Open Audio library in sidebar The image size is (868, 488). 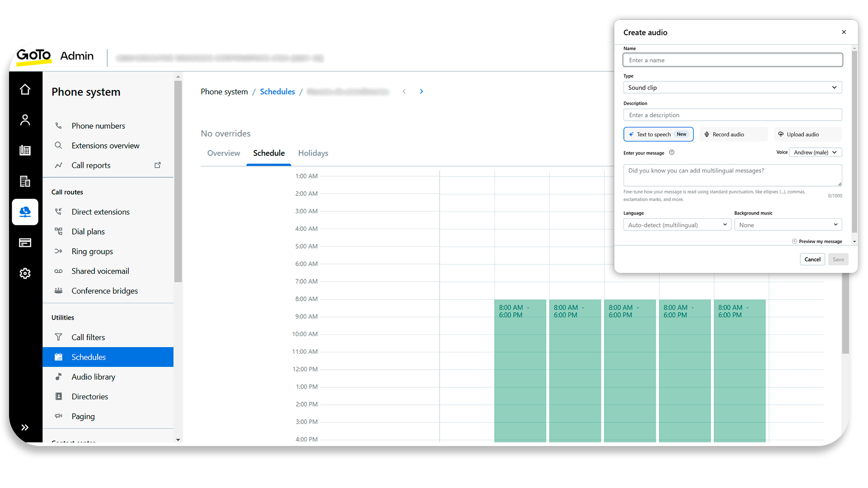pos(93,377)
